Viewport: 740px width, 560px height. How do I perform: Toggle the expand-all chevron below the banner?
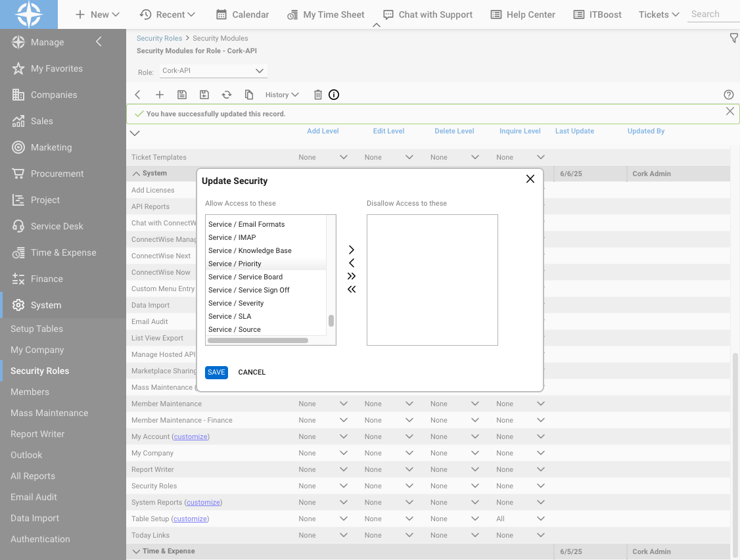tap(135, 133)
